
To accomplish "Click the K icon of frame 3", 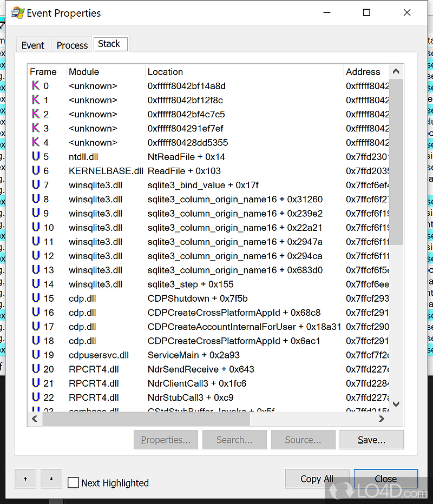I will [x=36, y=128].
